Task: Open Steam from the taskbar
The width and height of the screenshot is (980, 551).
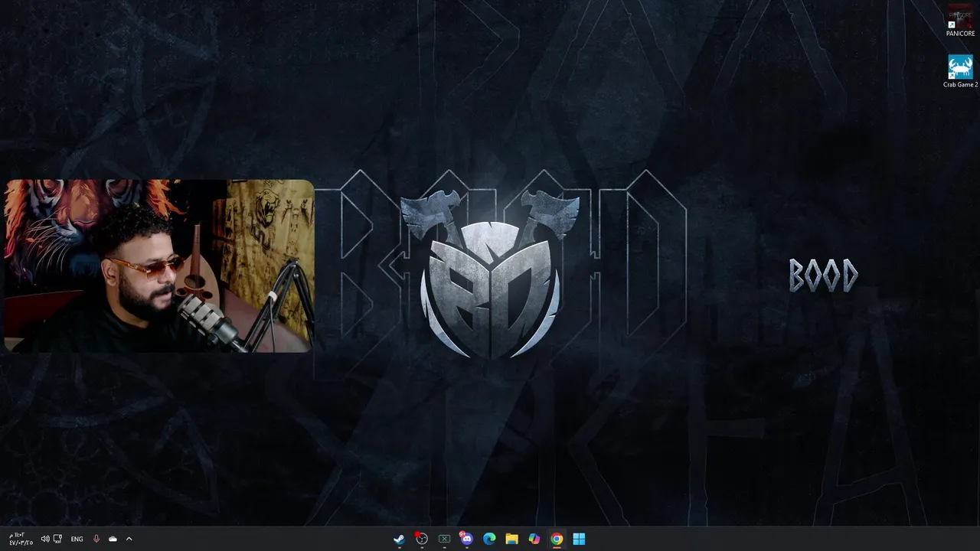Action: point(399,539)
